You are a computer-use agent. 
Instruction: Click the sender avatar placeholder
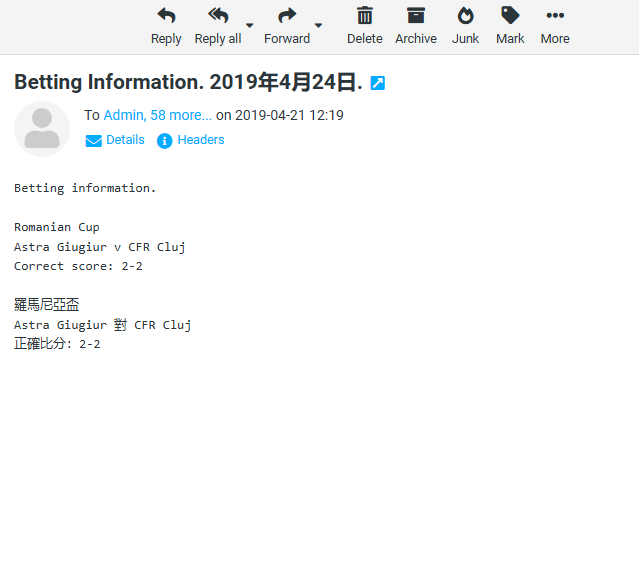(42, 129)
